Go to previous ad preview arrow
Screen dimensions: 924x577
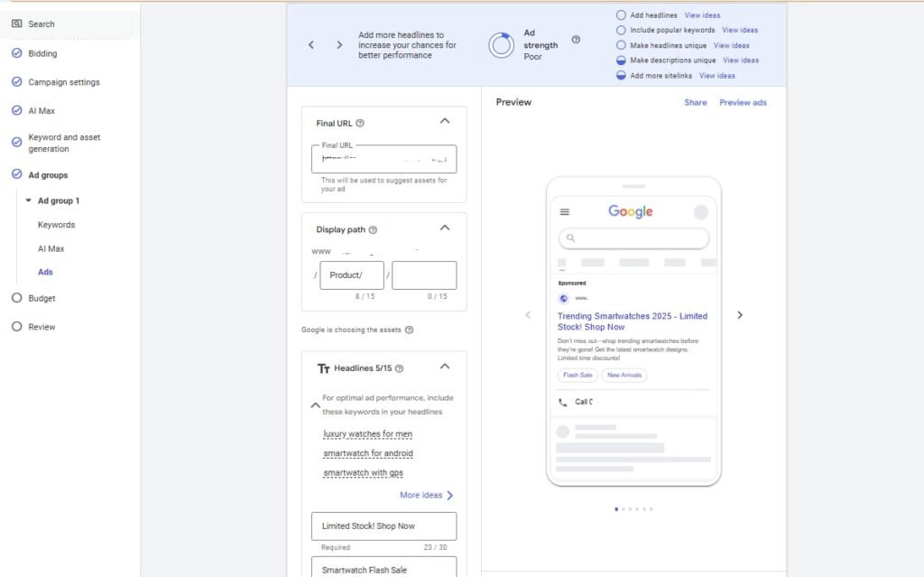[x=528, y=315]
